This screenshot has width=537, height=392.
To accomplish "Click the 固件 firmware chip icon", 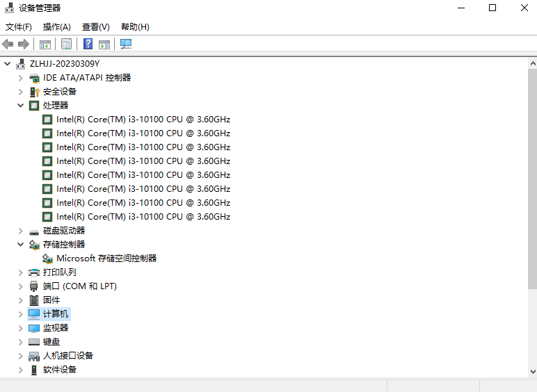I will 34,300.
